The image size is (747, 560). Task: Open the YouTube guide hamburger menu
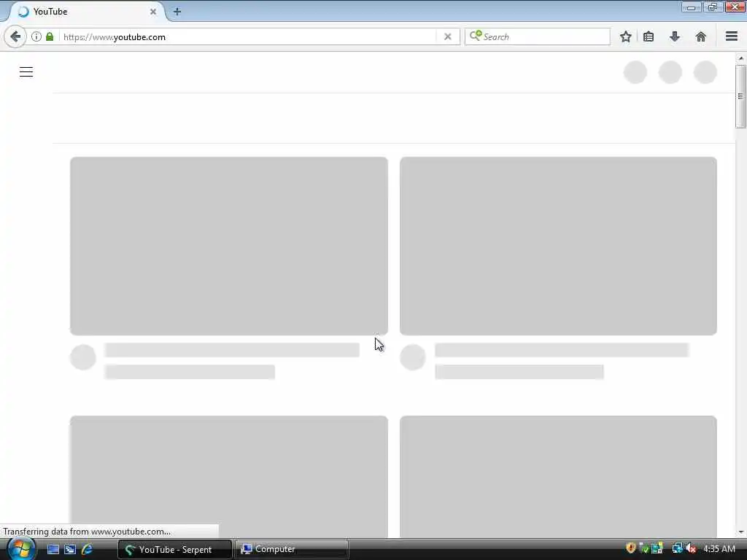point(26,72)
